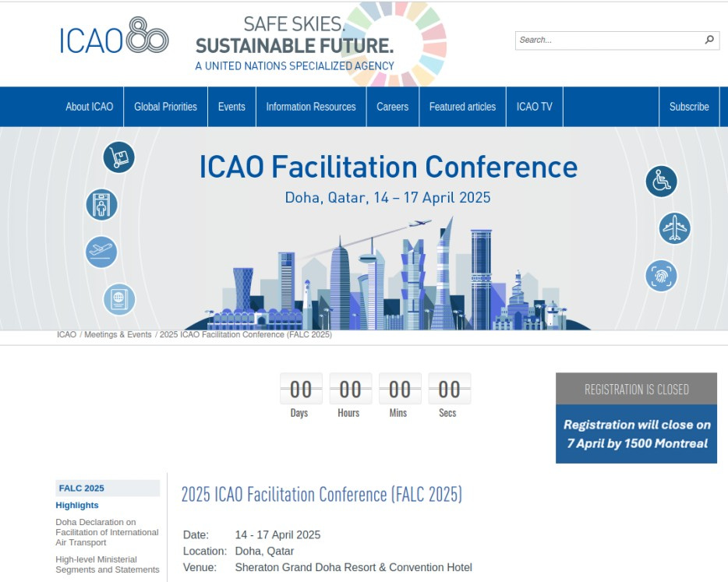Click the security scanner icon in banner
Image resolution: width=728 pixels, height=582 pixels.
(101, 205)
